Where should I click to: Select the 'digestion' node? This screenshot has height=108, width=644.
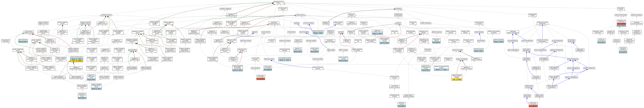click(x=254, y=32)
